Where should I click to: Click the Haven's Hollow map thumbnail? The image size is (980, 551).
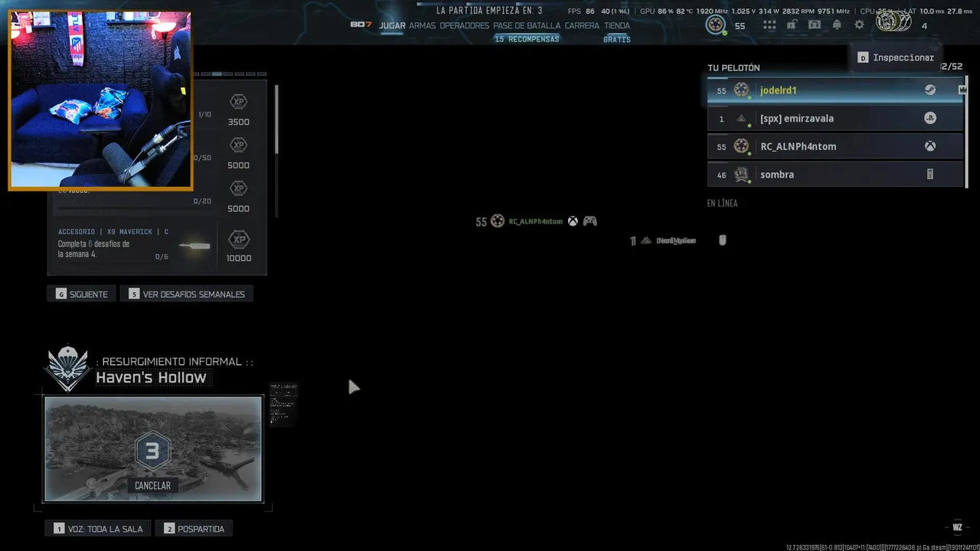pyautogui.click(x=153, y=448)
